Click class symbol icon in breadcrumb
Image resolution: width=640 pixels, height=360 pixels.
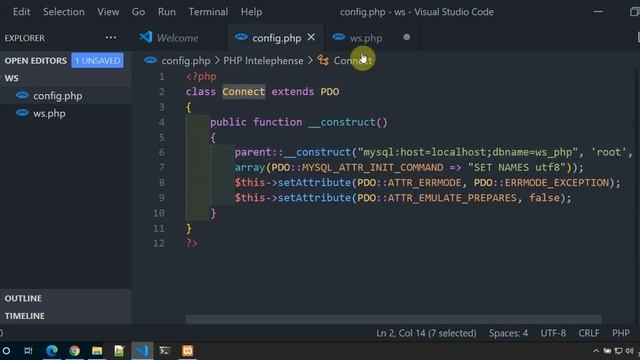click(x=323, y=60)
